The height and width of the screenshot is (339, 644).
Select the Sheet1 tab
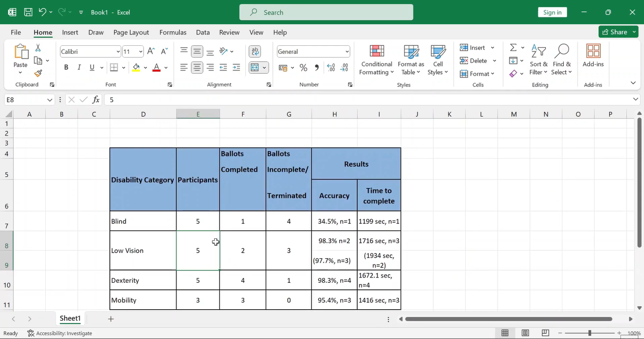click(70, 319)
